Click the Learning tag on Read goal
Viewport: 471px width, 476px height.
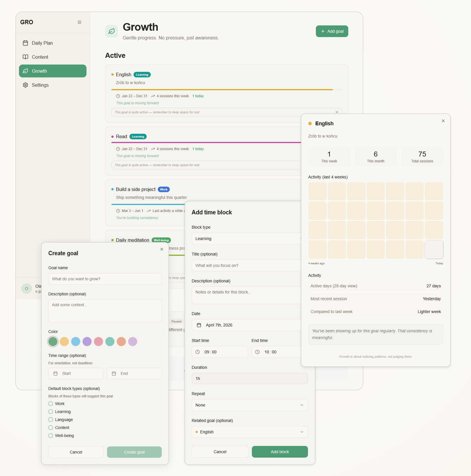tap(138, 137)
